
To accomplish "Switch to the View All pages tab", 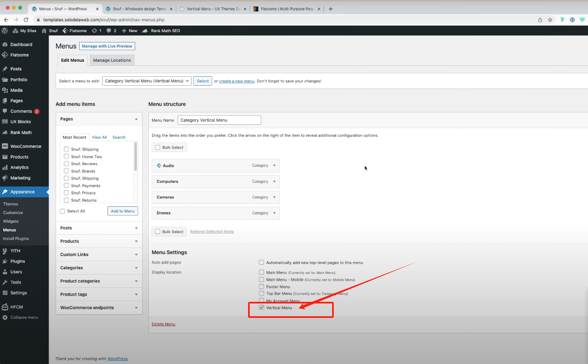I will pyautogui.click(x=99, y=137).
